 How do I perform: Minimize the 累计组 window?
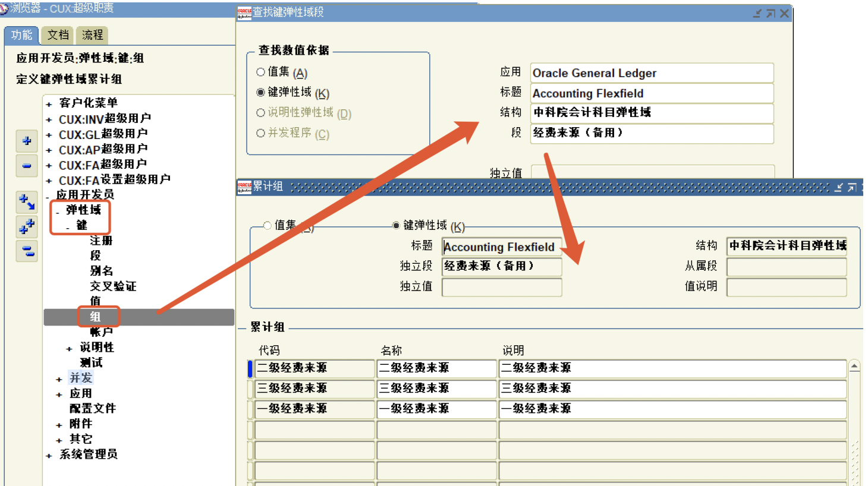(839, 188)
